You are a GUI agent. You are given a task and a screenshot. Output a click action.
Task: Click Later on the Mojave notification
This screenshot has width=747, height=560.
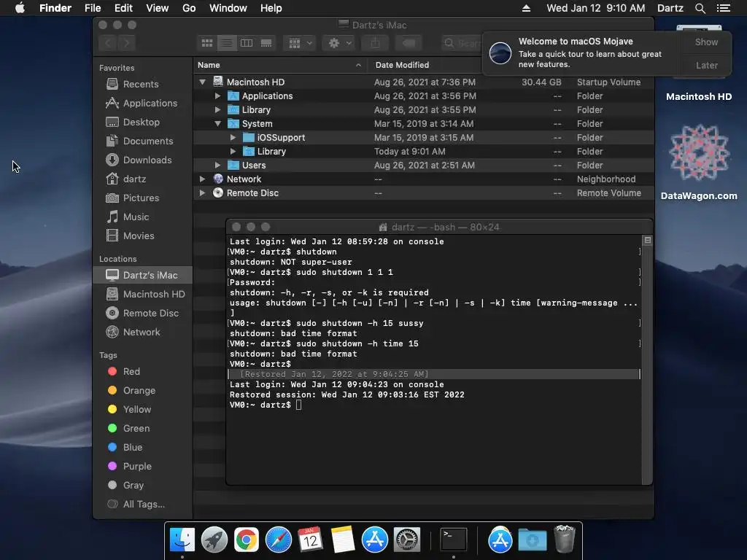706,65
